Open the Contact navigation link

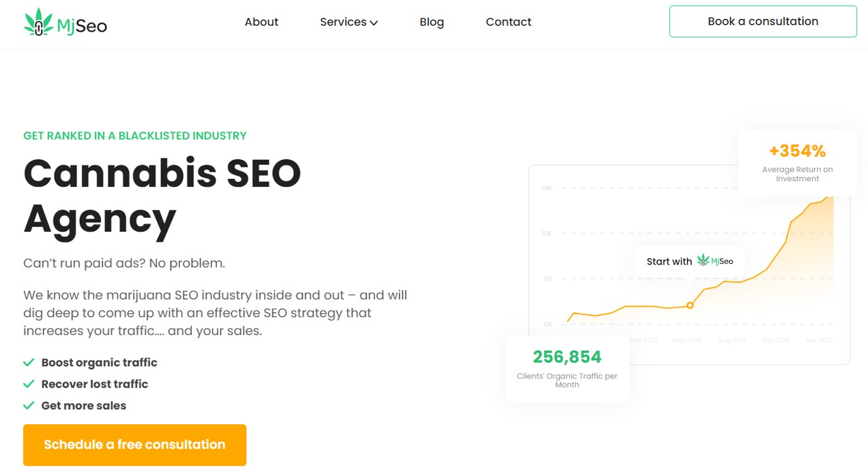[508, 22]
